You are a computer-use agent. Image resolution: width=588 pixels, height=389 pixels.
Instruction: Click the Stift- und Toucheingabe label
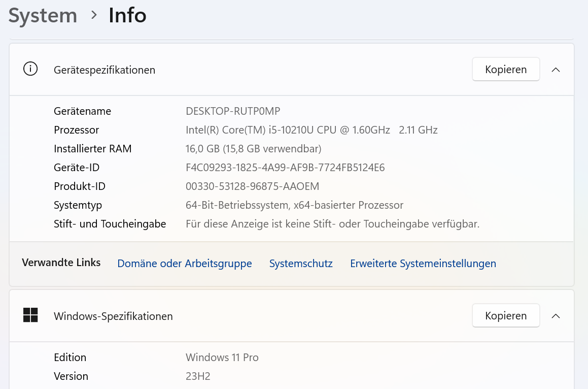click(110, 224)
